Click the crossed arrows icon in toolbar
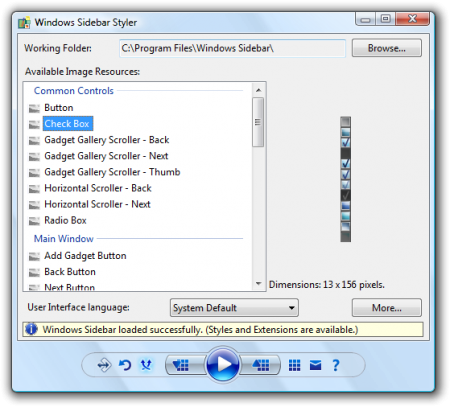450x407 pixels. point(146,365)
